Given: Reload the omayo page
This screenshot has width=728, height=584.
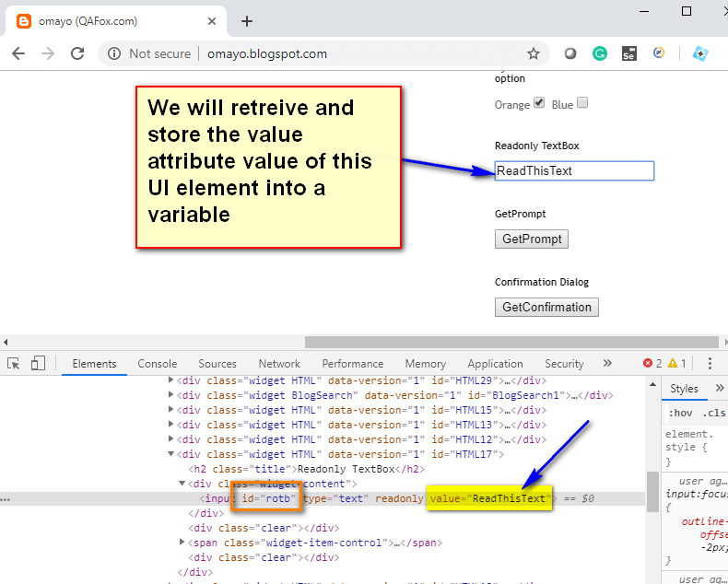Looking at the screenshot, I should point(77,53).
